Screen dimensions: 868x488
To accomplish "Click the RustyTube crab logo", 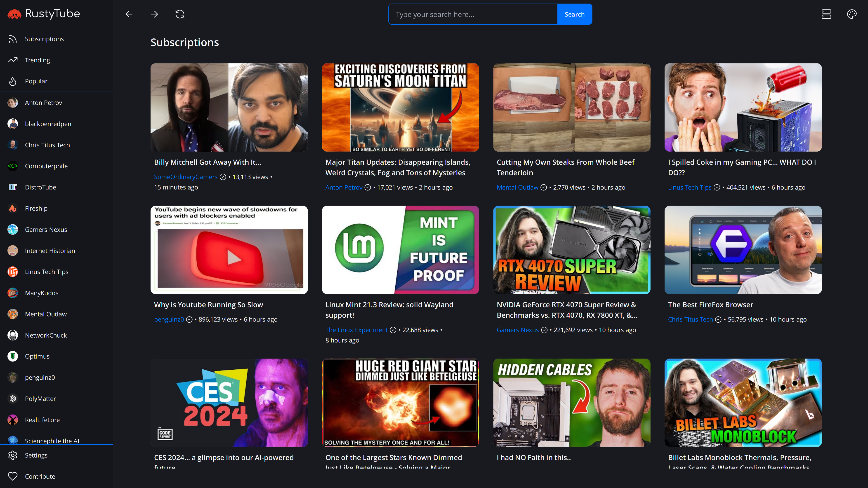I will pos(14,14).
